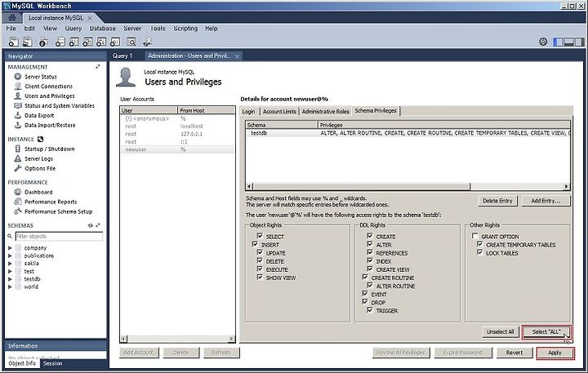Viewport: 588px width, 373px height.
Task: Click the create new schema icon
Action: pyautogui.click(x=60, y=42)
